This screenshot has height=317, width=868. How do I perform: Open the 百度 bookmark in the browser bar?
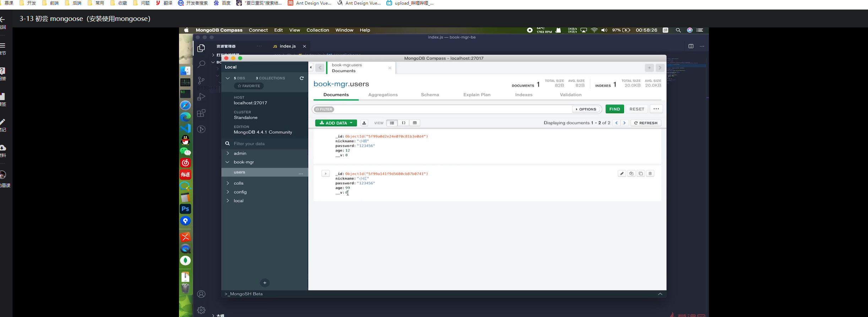click(x=222, y=3)
